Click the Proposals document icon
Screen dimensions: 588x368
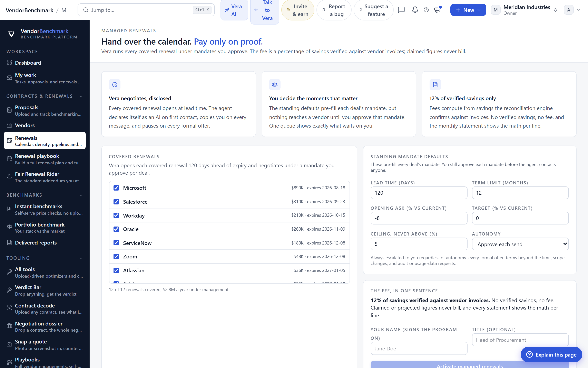(9, 110)
